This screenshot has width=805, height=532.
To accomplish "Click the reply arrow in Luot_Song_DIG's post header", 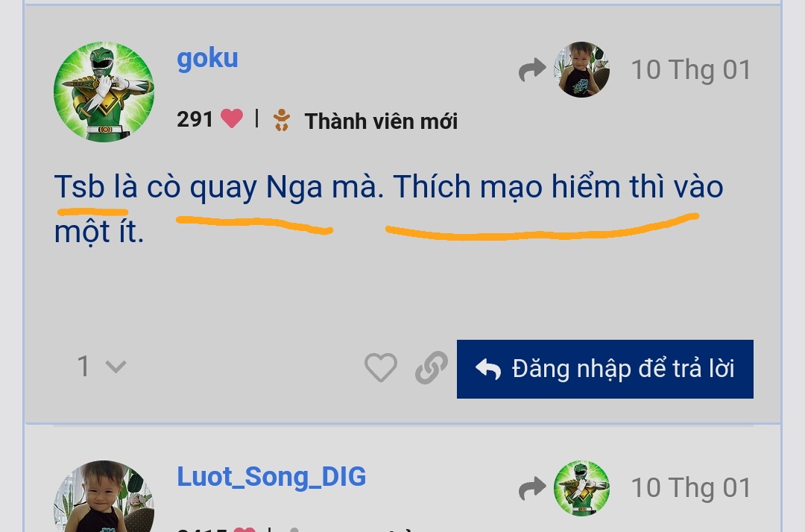I will (x=532, y=488).
